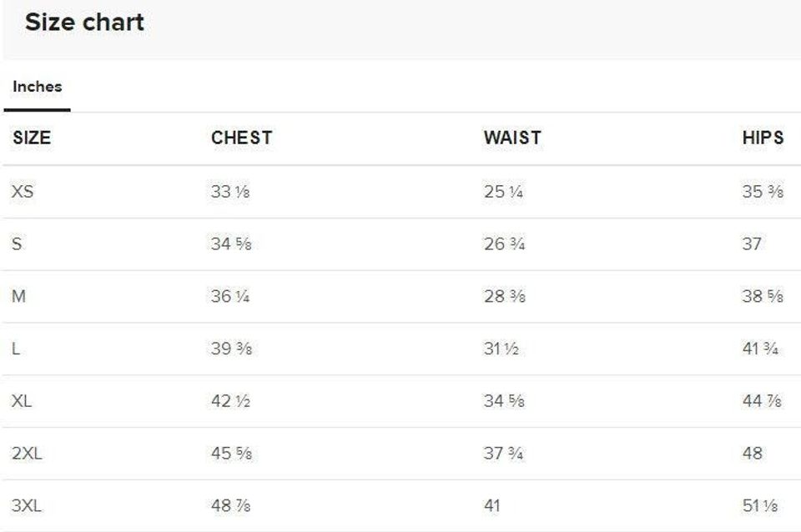The width and height of the screenshot is (801, 532).
Task: Click the M waist value 28 ⅜
Action: coord(504,297)
